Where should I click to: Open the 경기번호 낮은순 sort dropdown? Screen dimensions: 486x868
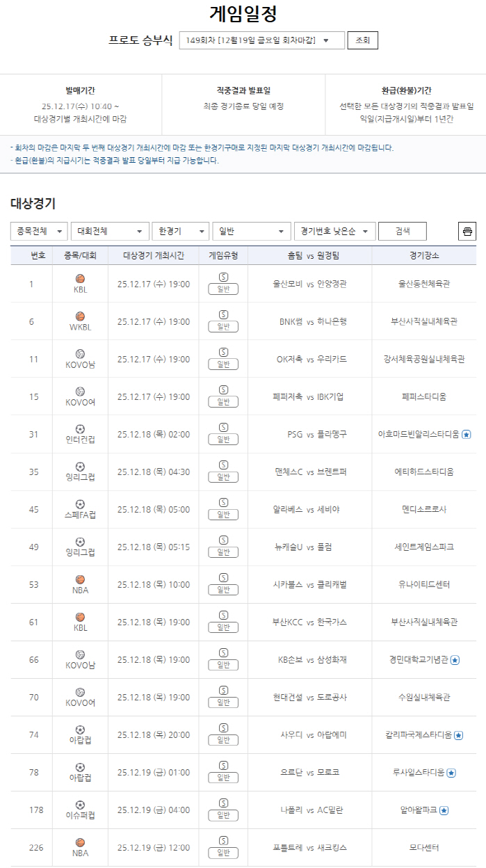click(x=334, y=231)
